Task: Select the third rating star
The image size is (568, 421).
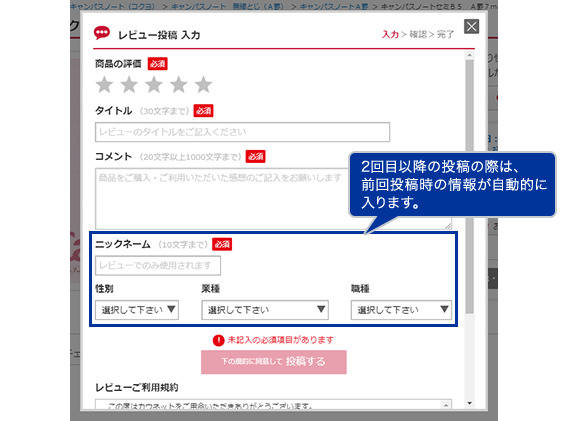Action: (x=154, y=85)
